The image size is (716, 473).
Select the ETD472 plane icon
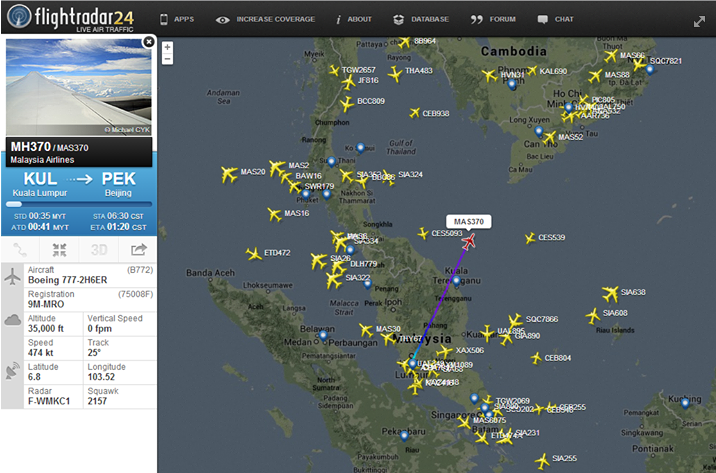tap(254, 253)
